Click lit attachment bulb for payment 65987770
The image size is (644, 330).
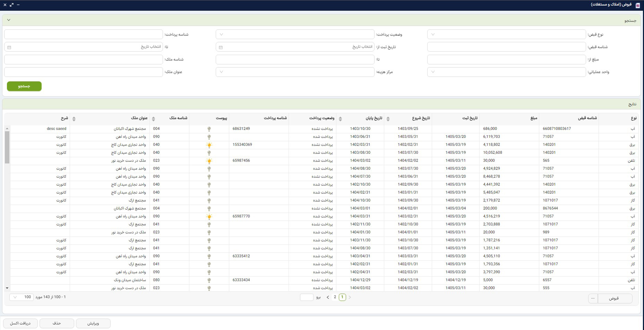click(209, 216)
